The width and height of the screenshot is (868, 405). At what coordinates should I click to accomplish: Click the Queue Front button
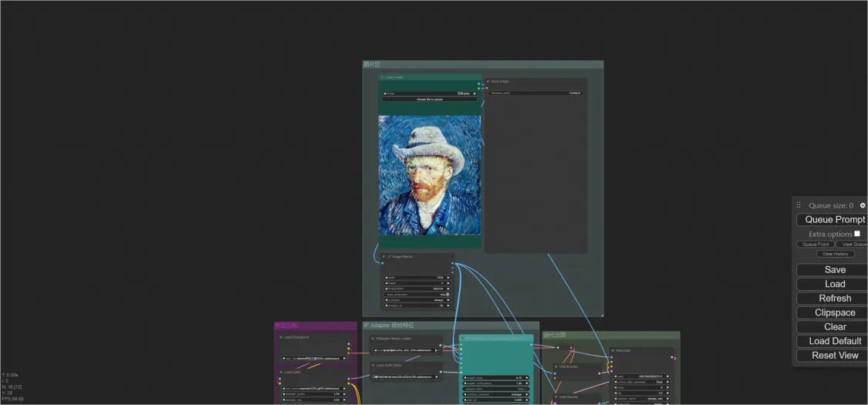click(816, 244)
